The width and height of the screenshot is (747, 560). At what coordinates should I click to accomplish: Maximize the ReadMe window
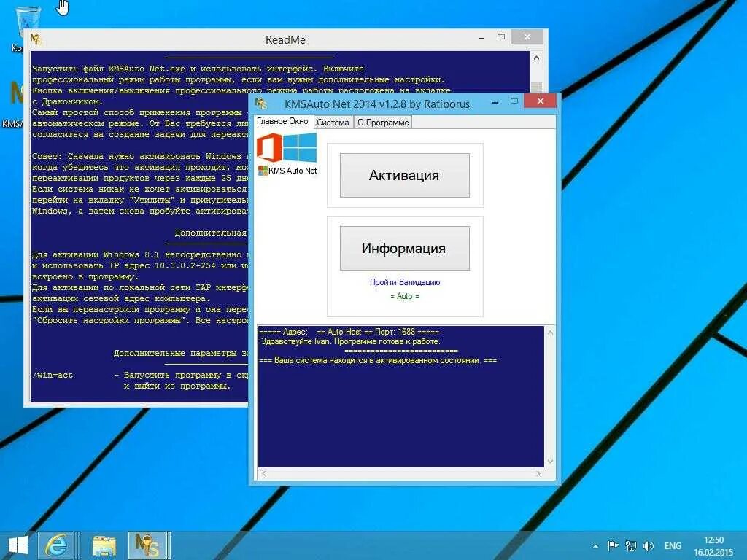(x=501, y=36)
